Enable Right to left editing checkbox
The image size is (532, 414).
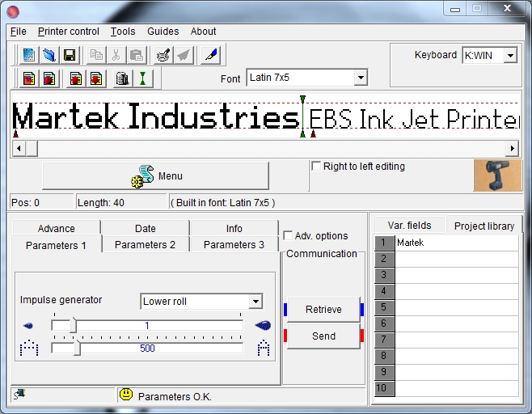coord(316,166)
